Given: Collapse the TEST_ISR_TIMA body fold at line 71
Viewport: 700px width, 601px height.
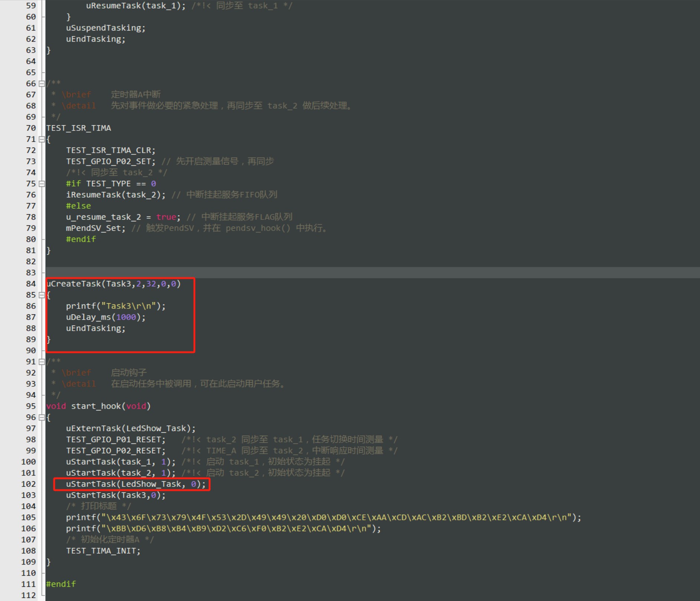Looking at the screenshot, I should pos(42,139).
